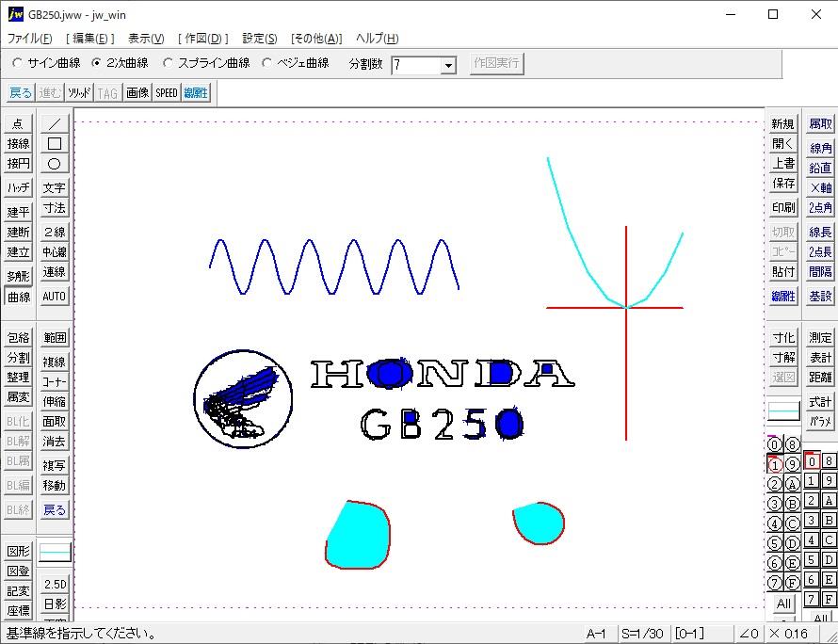Open the 分割数 dropdown list
Screen dimensions: 838x644
coord(448,65)
